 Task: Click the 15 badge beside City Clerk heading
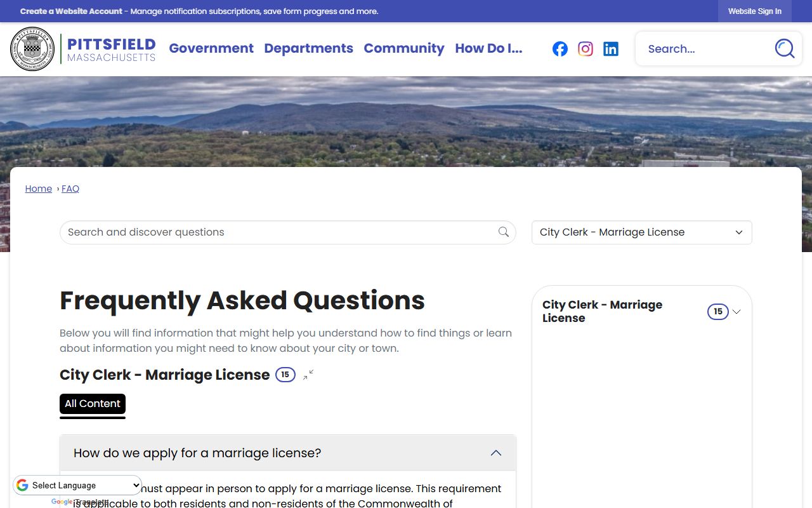click(285, 375)
